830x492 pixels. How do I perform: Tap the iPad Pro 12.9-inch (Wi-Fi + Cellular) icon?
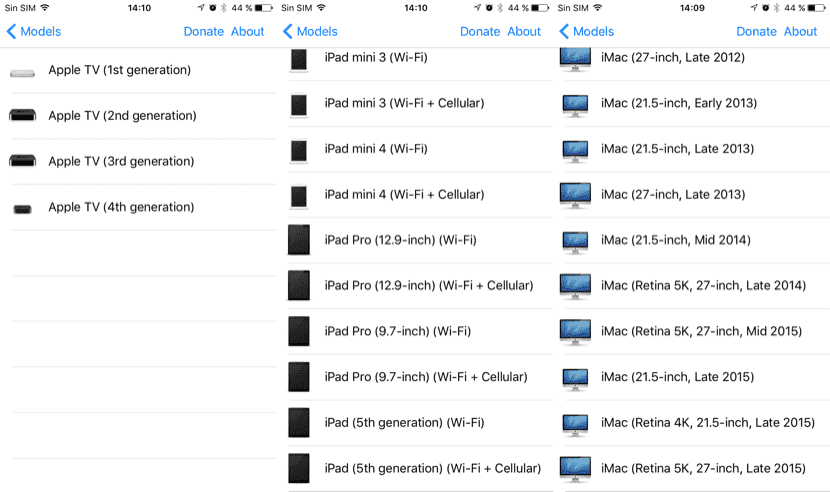click(299, 285)
